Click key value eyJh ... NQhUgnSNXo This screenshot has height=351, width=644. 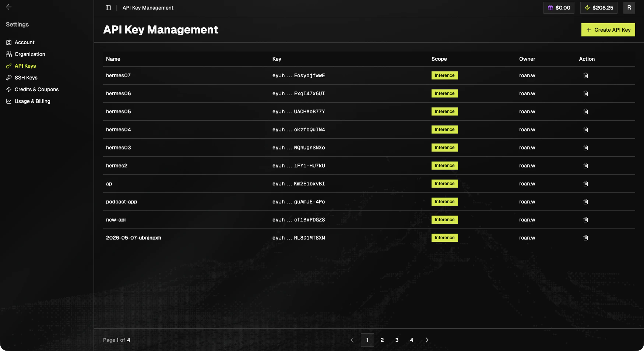click(299, 148)
